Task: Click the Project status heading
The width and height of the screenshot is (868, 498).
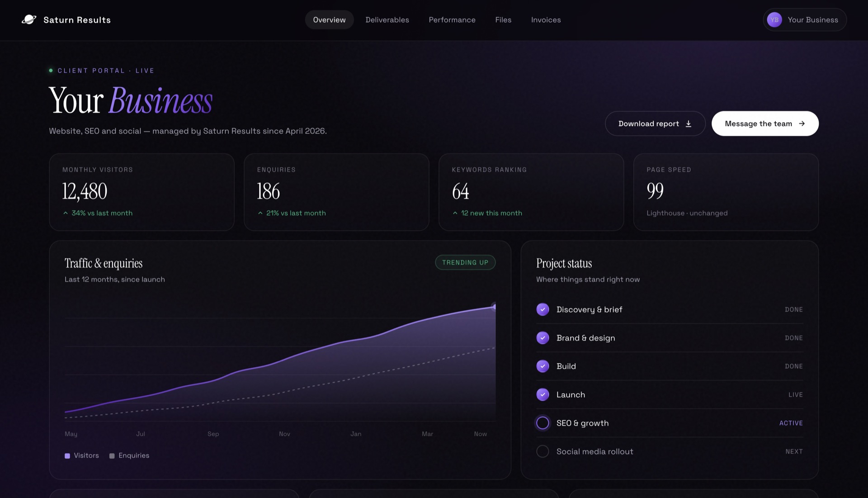Action: pyautogui.click(x=564, y=263)
